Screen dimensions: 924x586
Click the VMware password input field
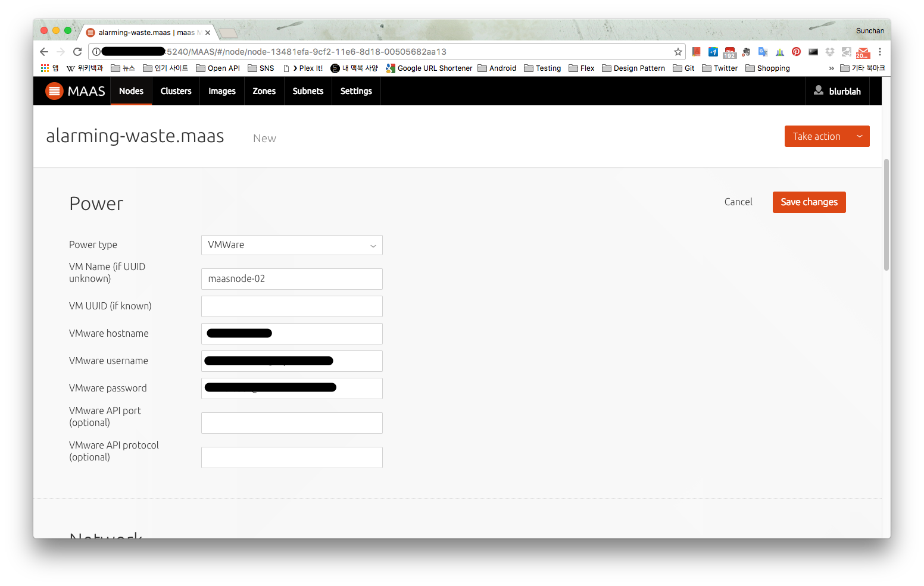click(x=292, y=388)
